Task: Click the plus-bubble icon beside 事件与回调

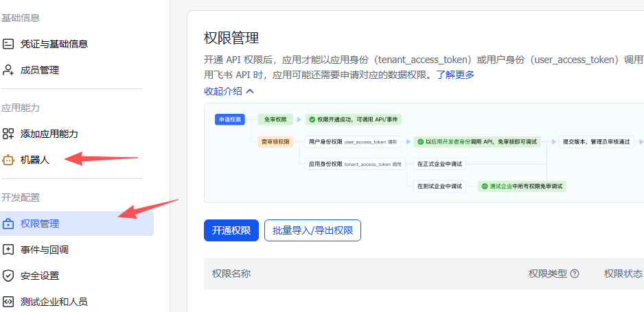Action: tap(8, 250)
